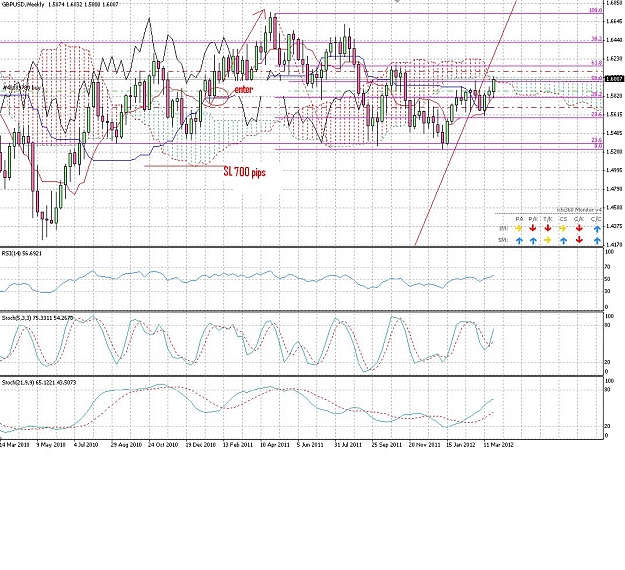The height and width of the screenshot is (570, 625).
Task: Click the lower-row yellow arrow under T/K
Action: [x=548, y=240]
